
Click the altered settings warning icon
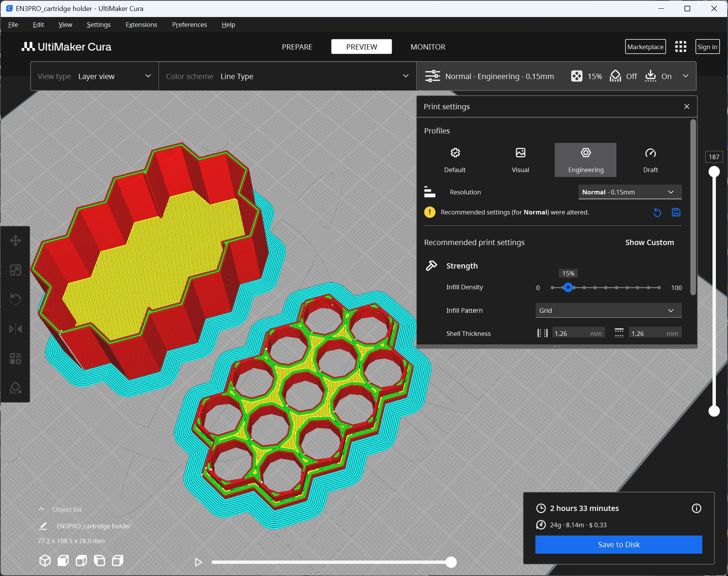click(x=430, y=212)
